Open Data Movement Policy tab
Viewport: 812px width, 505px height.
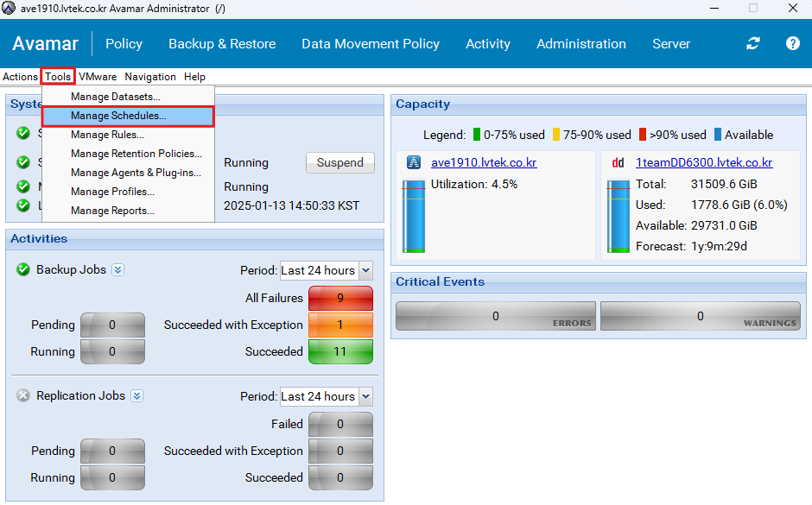(x=371, y=44)
